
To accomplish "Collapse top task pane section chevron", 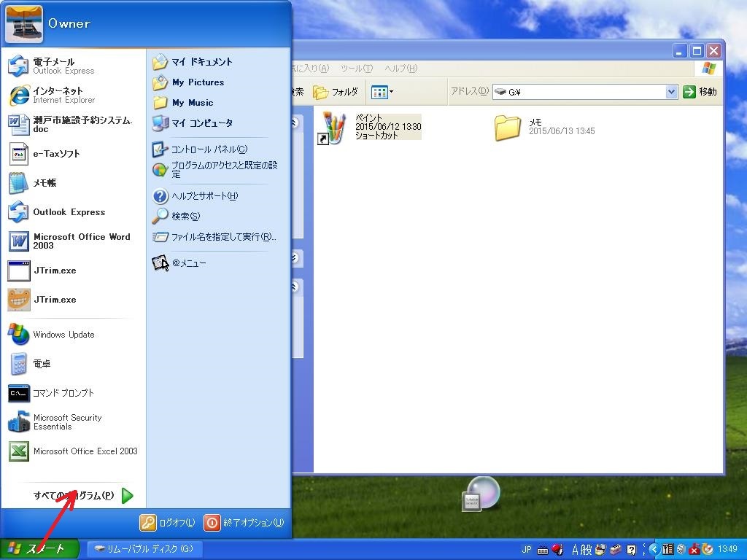I will 294,123.
